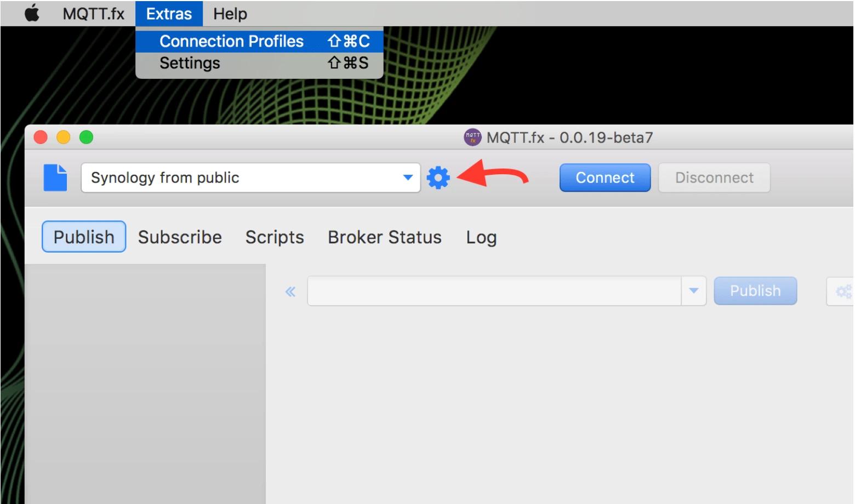Viewport: 855px width, 504px height.
Task: Click the publish topic input field
Action: [x=494, y=291]
